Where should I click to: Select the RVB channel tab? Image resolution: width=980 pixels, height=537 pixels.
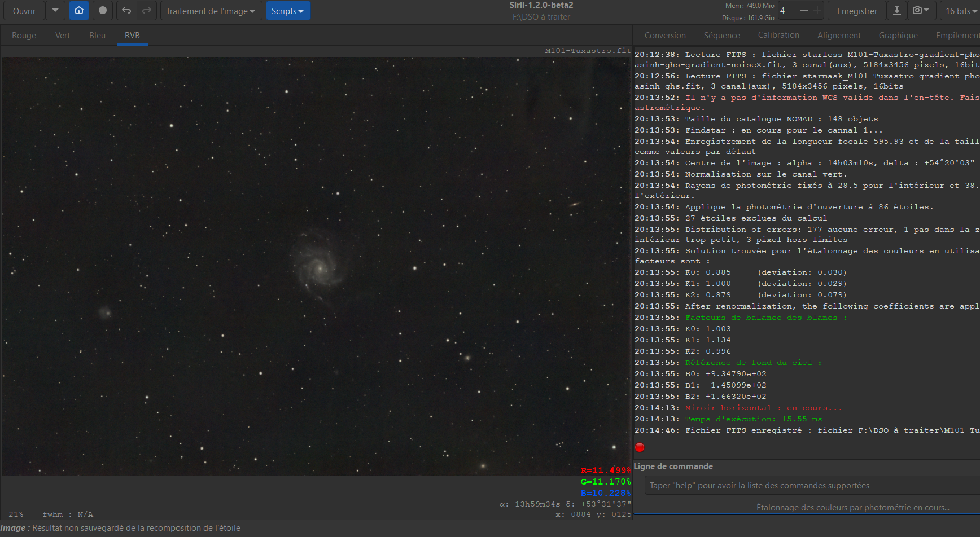(132, 35)
